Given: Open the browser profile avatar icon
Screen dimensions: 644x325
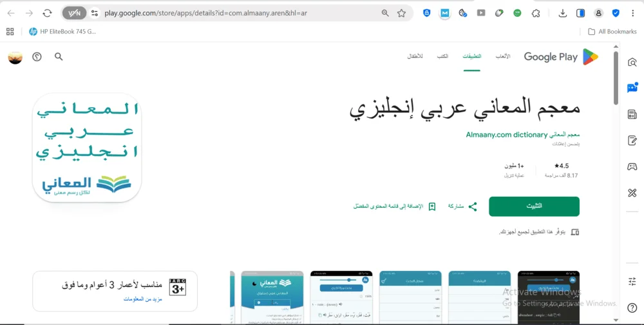Looking at the screenshot, I should coord(598,13).
